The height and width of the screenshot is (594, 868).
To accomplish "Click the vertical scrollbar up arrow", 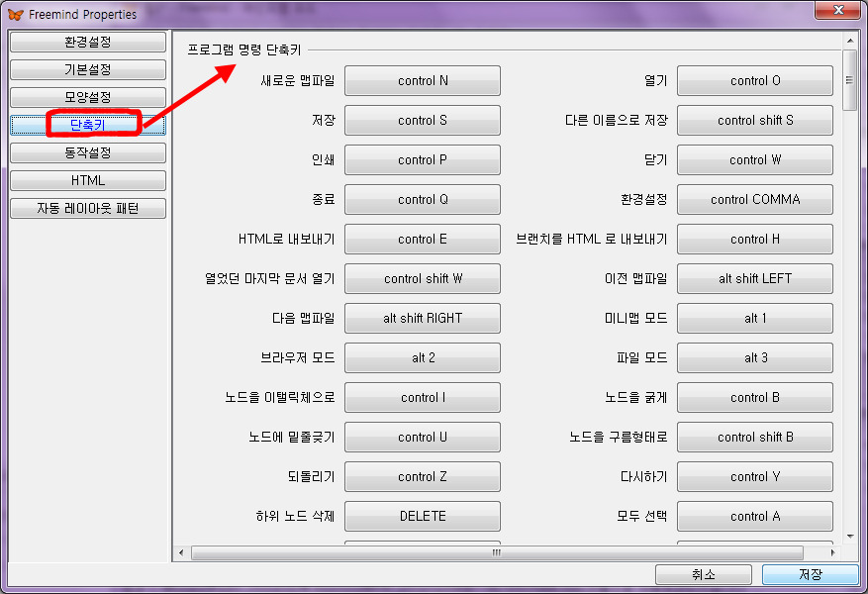I will click(x=850, y=43).
